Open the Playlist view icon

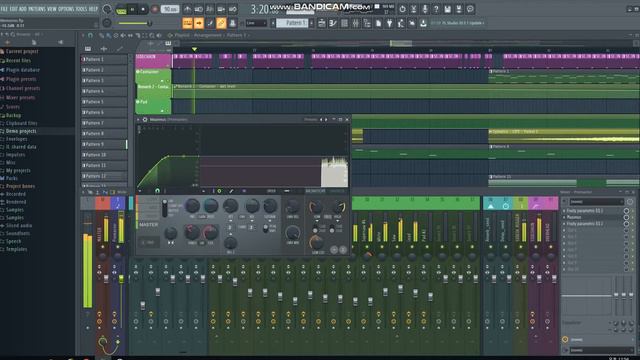tap(322, 23)
